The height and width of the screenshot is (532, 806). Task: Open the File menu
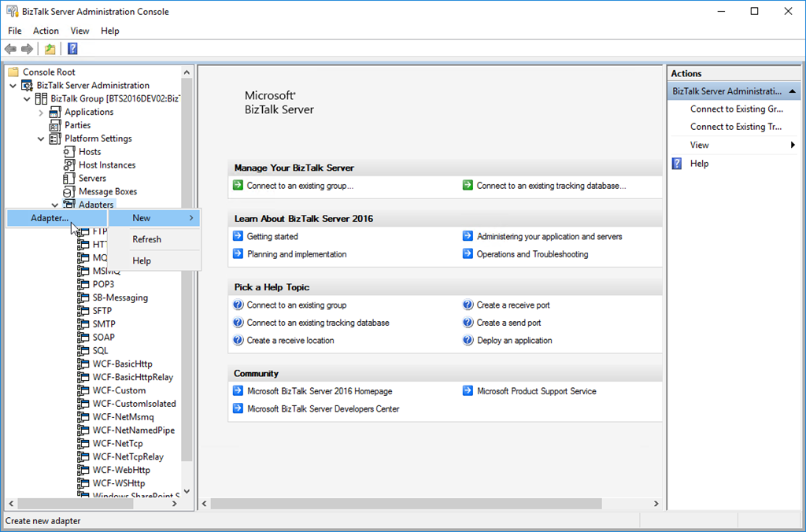point(15,31)
